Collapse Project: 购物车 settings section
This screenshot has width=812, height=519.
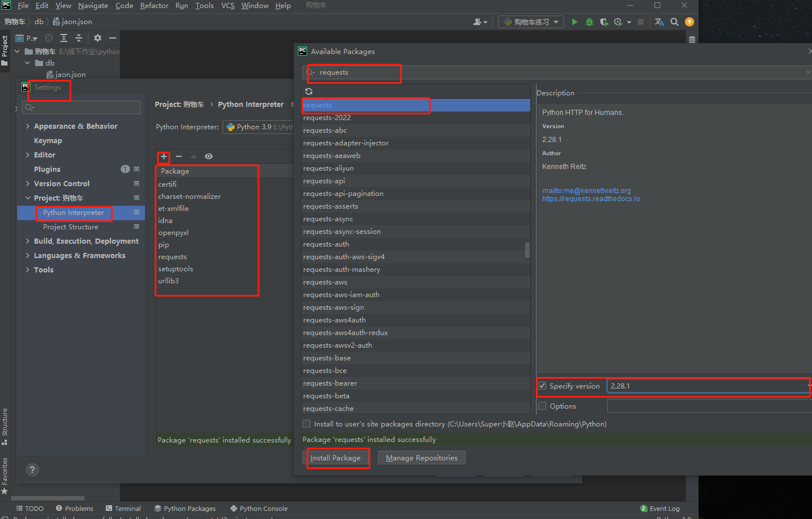(28, 198)
